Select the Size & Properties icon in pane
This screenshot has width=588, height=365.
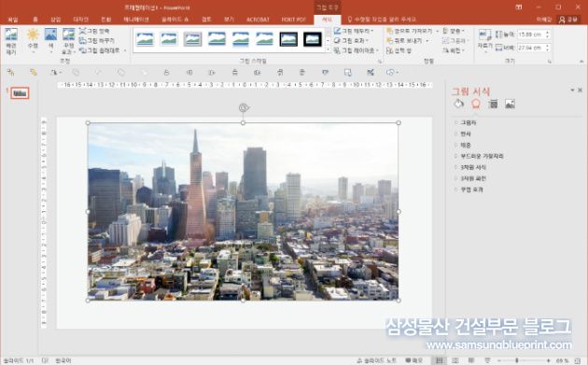[x=493, y=104]
